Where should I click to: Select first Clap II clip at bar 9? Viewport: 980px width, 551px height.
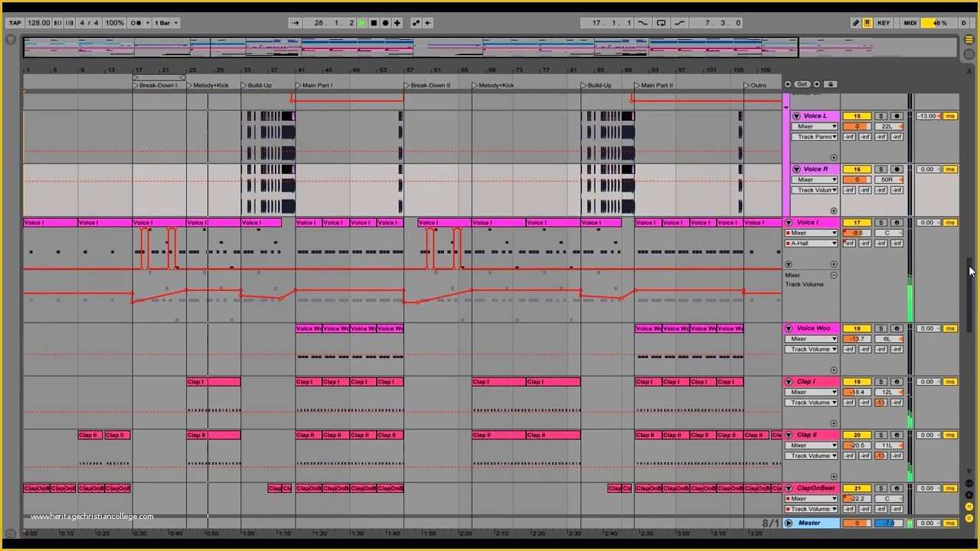tap(90, 435)
